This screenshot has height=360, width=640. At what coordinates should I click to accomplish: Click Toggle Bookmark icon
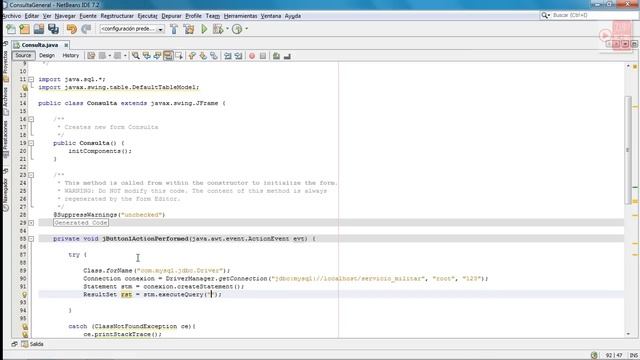point(213,56)
